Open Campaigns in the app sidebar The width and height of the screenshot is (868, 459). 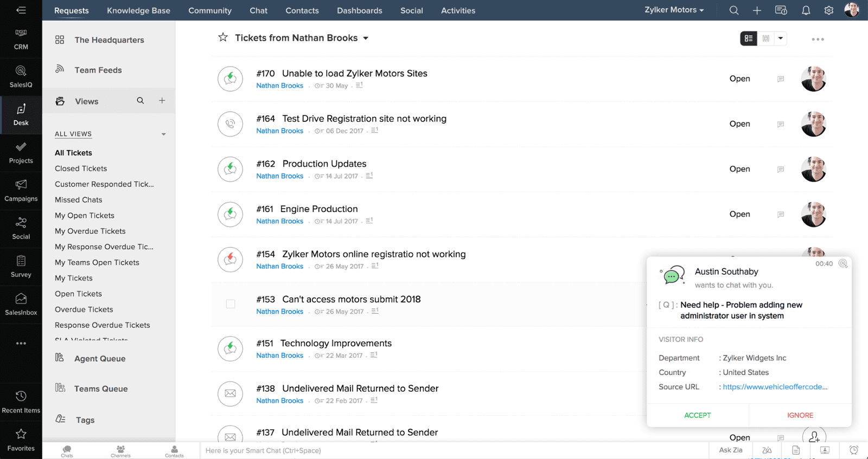[x=21, y=191]
